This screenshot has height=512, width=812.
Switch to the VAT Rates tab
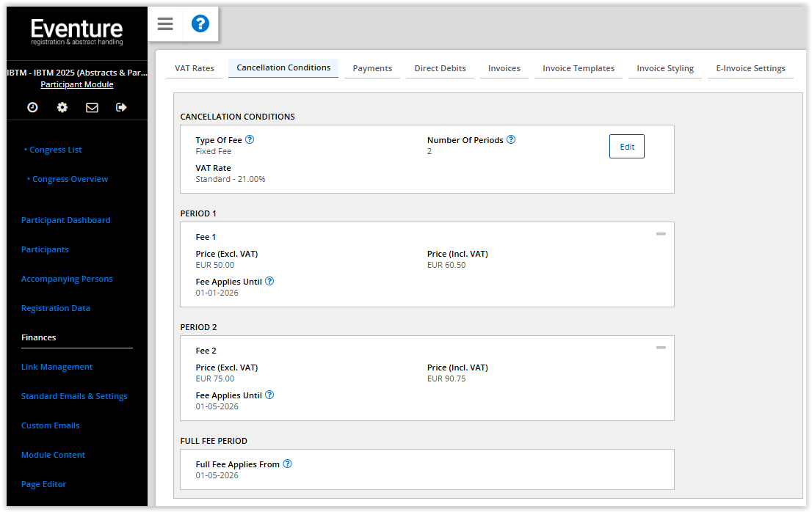(x=195, y=68)
